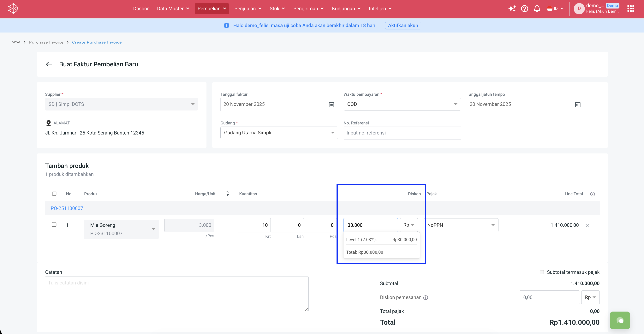Open the AI sparkle assistant icon

click(512, 9)
